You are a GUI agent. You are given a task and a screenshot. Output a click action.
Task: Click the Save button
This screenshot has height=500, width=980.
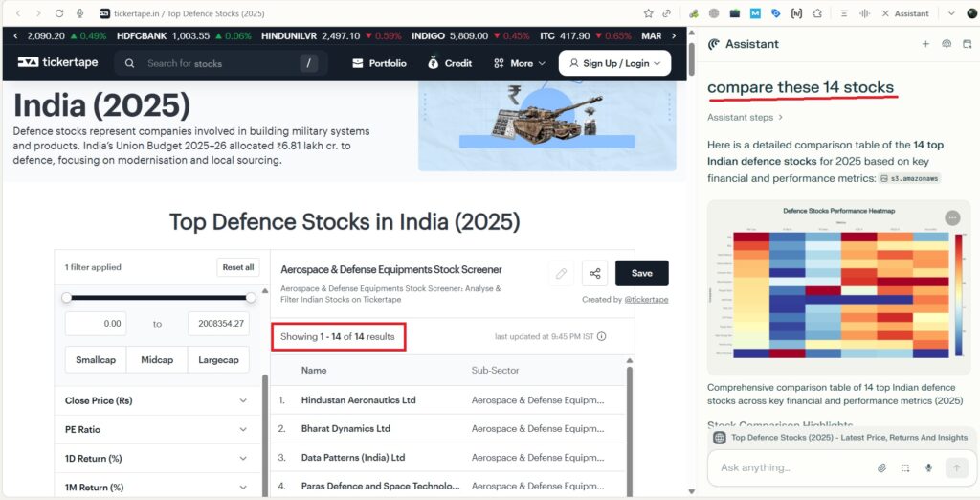[x=641, y=273]
